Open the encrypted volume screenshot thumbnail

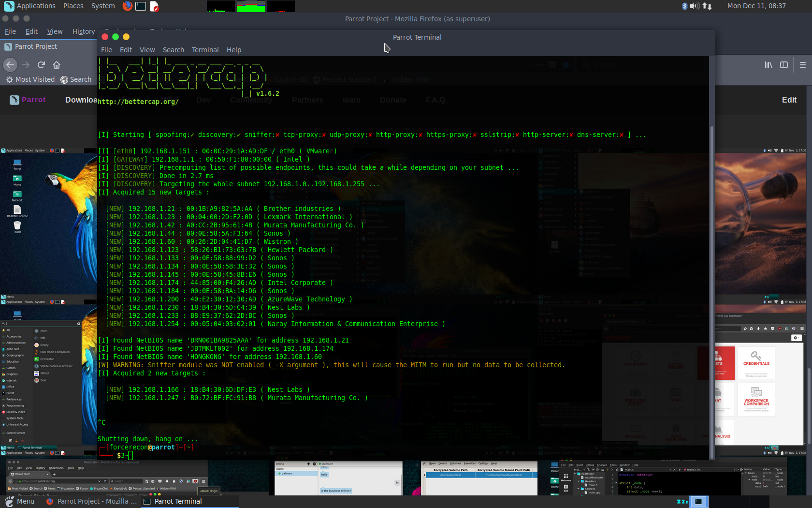(479, 478)
